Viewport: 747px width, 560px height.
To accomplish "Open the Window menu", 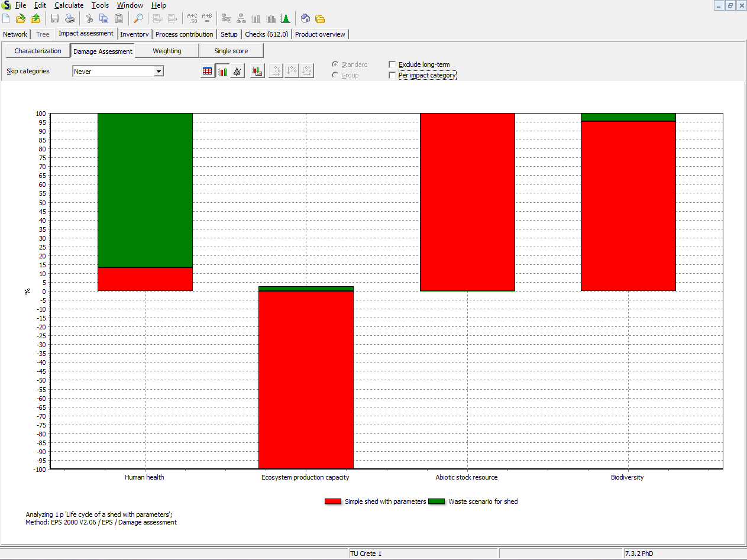I will [x=130, y=5].
